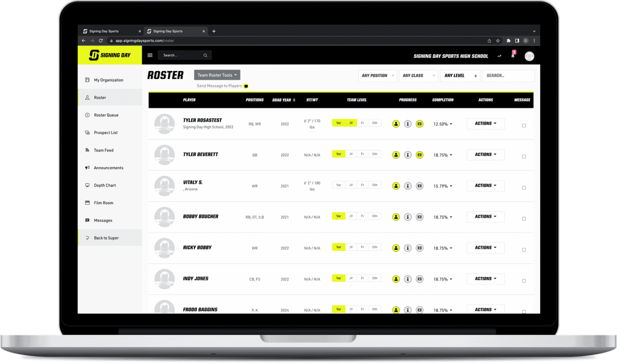Image resolution: width=617 pixels, height=364 pixels.
Task: Expand the Team Roster Tools dropdown
Action: point(217,75)
